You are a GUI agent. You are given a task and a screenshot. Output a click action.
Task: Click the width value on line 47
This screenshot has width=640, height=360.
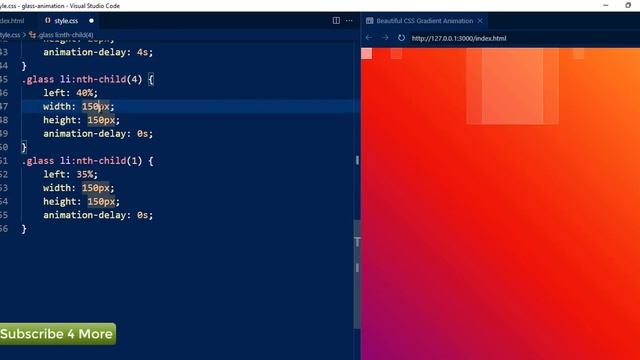click(96, 107)
